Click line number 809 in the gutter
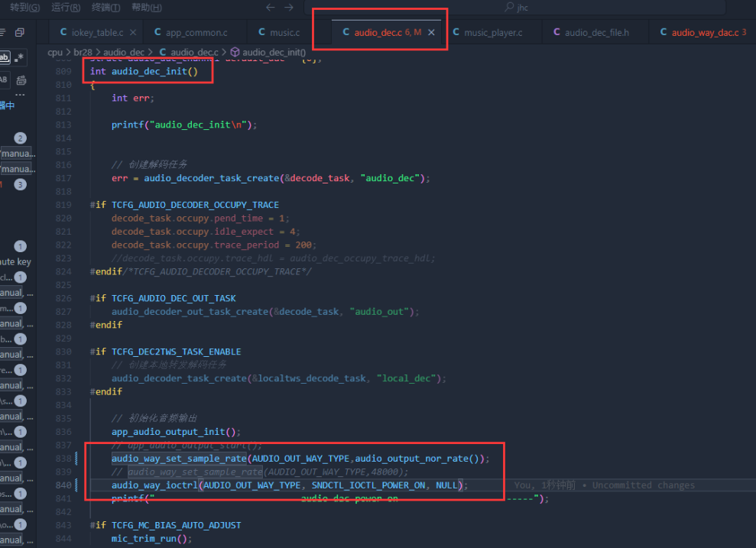 (x=63, y=71)
